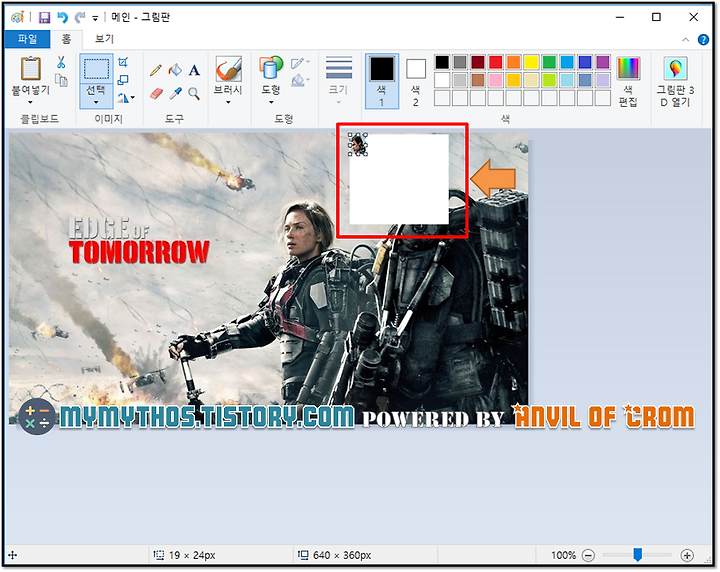Pick the purple color swatch
720x572 pixels.
tap(603, 62)
